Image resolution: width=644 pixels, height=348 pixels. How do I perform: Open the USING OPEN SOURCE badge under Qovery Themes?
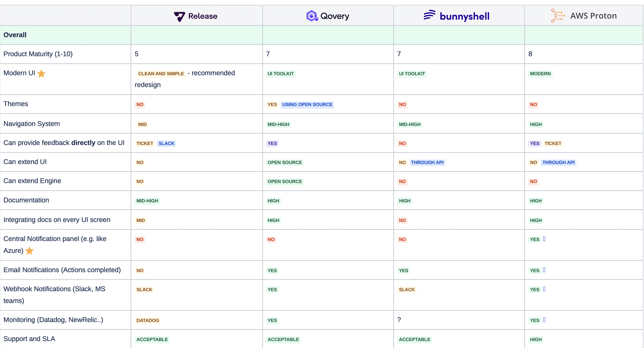pyautogui.click(x=307, y=104)
